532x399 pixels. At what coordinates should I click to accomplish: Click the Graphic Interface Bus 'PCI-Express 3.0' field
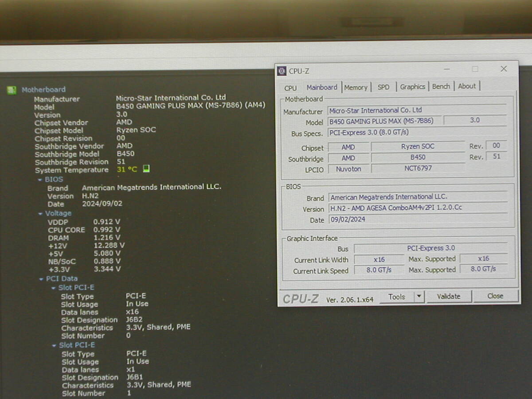431,248
